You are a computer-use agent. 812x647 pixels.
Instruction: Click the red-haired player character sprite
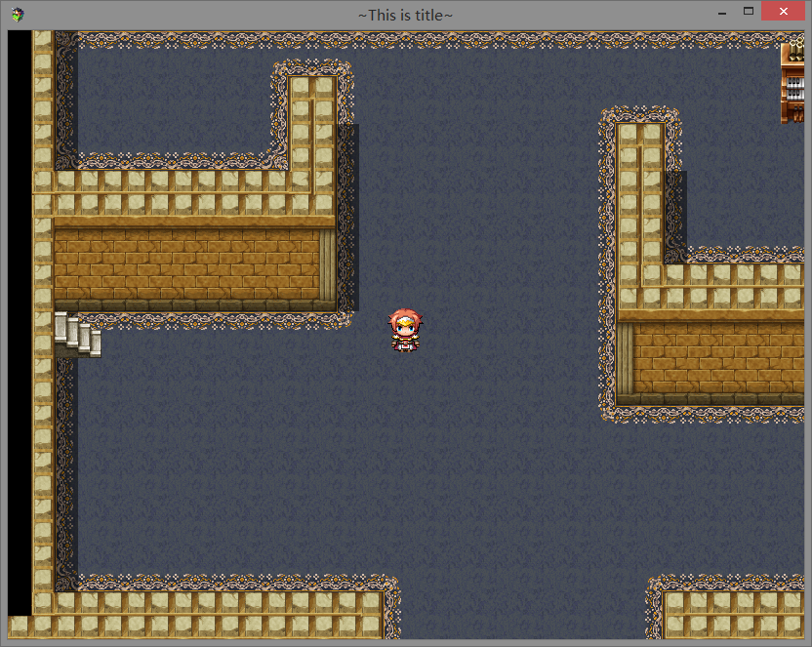405,330
